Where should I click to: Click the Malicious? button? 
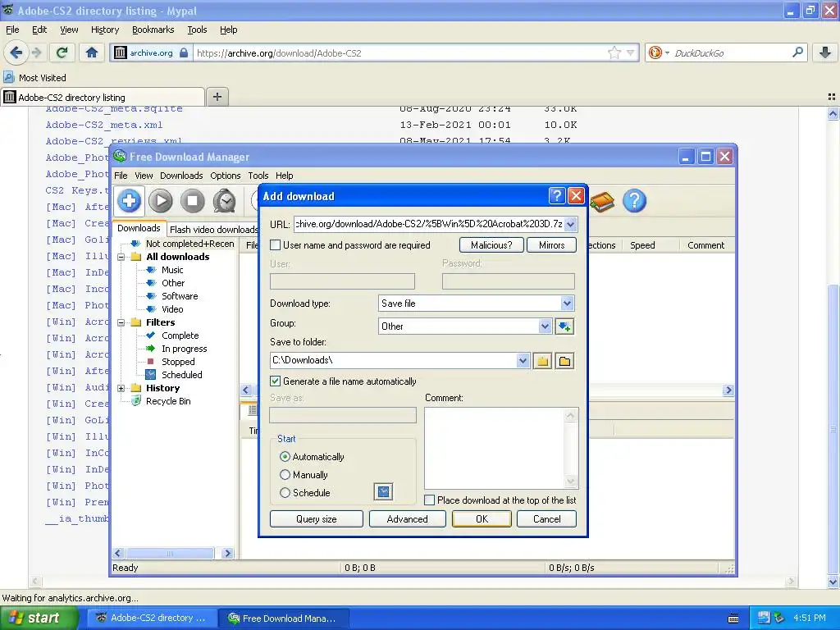(491, 244)
